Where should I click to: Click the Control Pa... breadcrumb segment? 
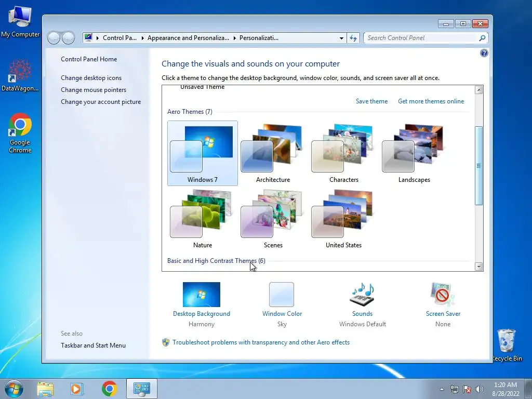[x=119, y=38]
